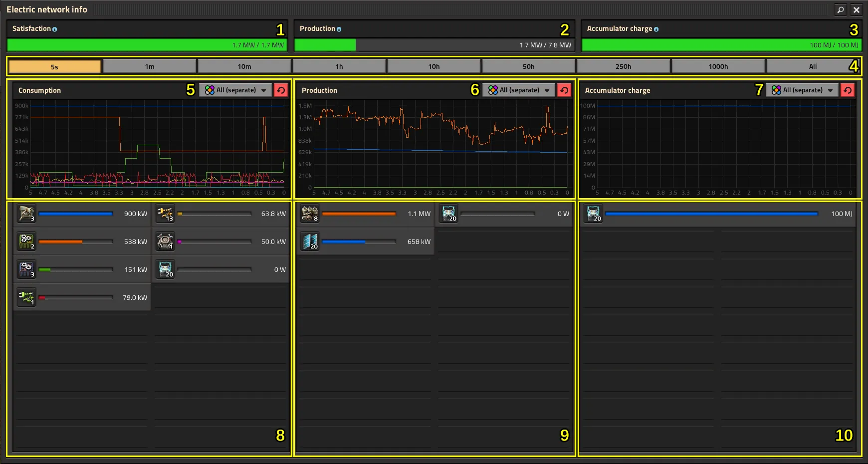Close the Electric network info window
Image resolution: width=868 pixels, height=464 pixels.
click(857, 9)
